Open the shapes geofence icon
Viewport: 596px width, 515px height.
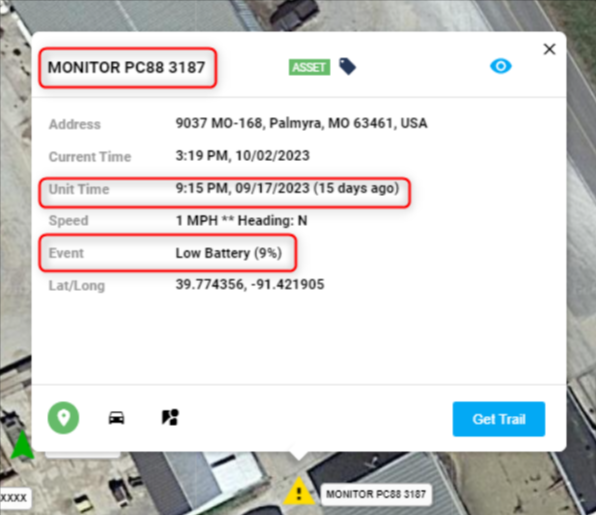170,417
